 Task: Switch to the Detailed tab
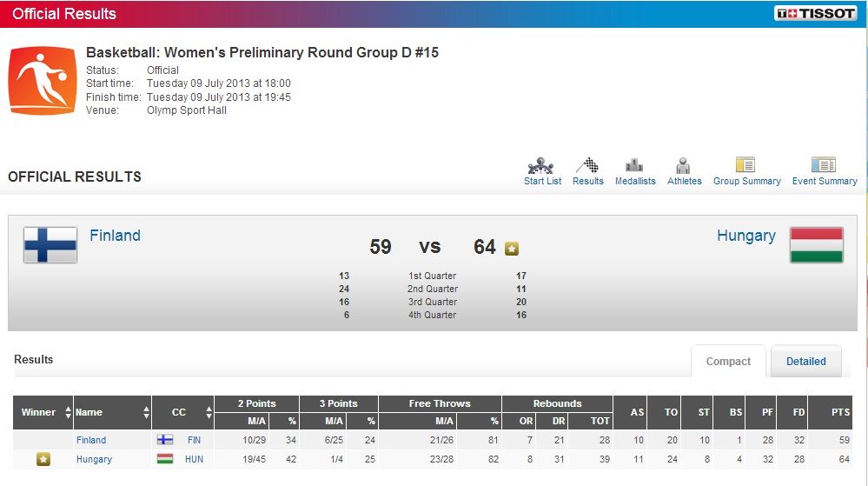805,362
